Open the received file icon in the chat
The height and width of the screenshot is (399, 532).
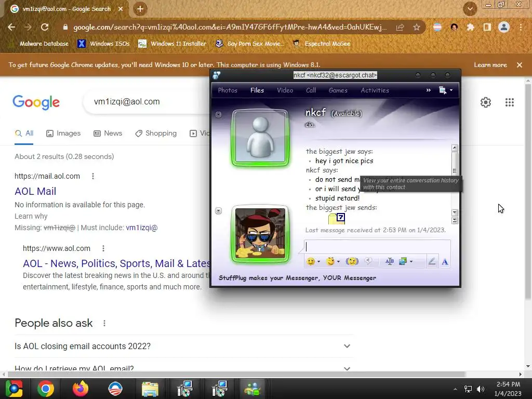point(337,219)
